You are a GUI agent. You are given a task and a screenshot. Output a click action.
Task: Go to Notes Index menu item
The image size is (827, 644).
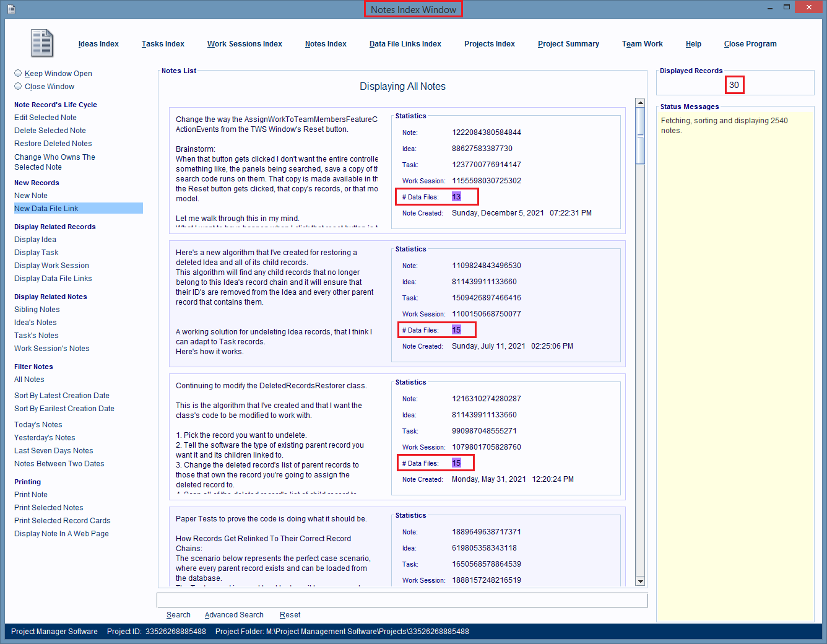326,44
